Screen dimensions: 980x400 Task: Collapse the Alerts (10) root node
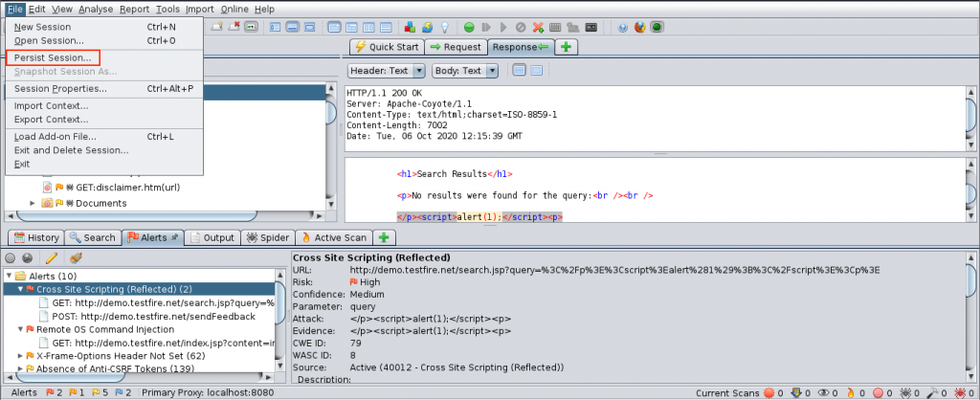[x=9, y=276]
